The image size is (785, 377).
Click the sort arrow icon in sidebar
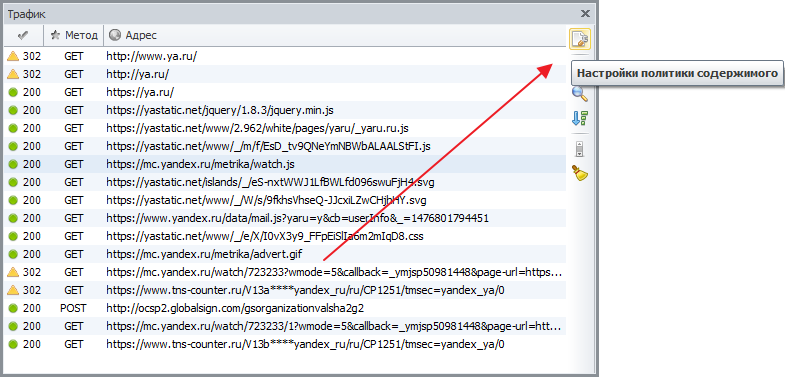(x=580, y=119)
